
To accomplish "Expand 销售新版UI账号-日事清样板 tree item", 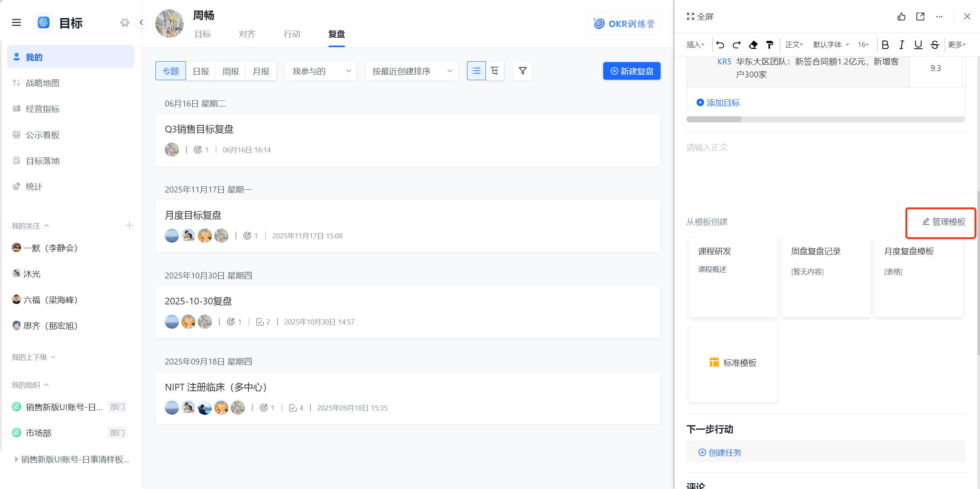I will 16,459.
